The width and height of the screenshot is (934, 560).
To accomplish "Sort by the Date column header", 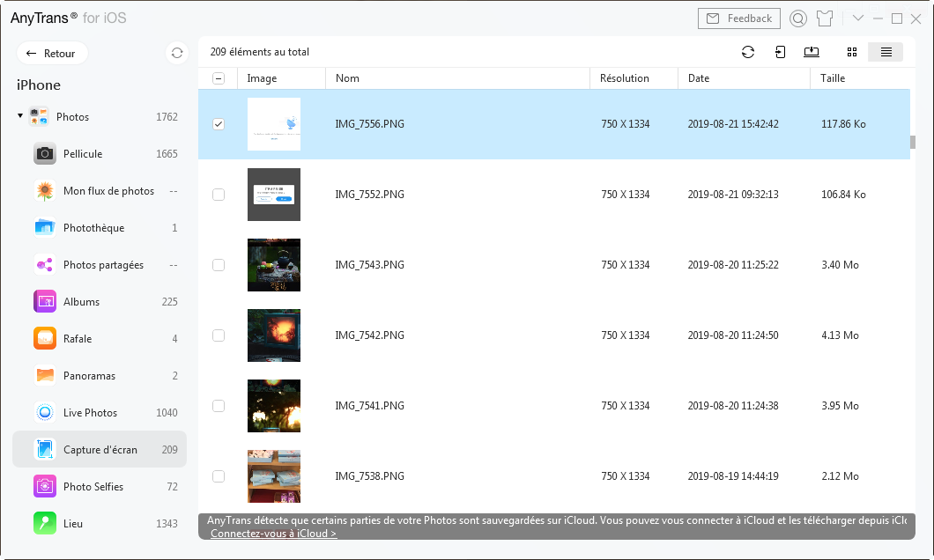I will pyautogui.click(x=744, y=78).
